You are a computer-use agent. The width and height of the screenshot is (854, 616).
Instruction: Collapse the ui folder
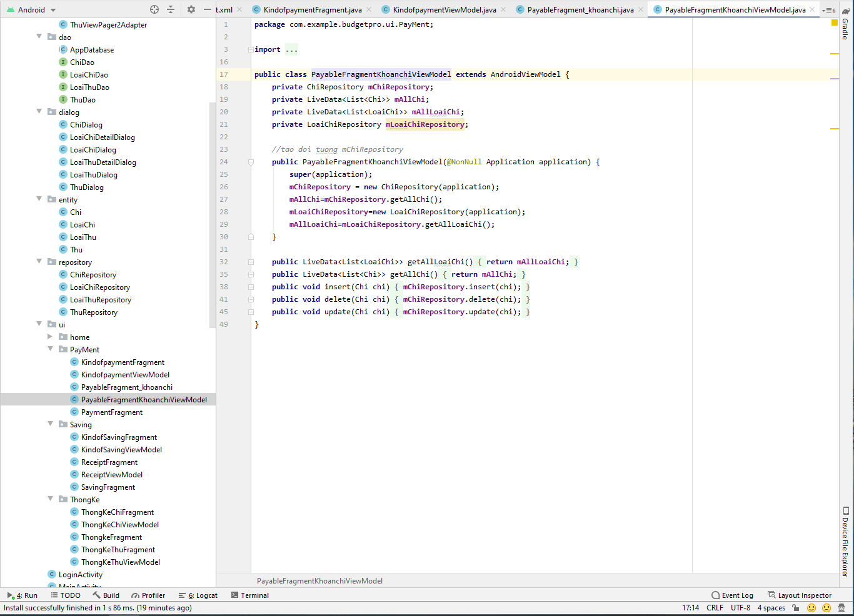tap(39, 324)
